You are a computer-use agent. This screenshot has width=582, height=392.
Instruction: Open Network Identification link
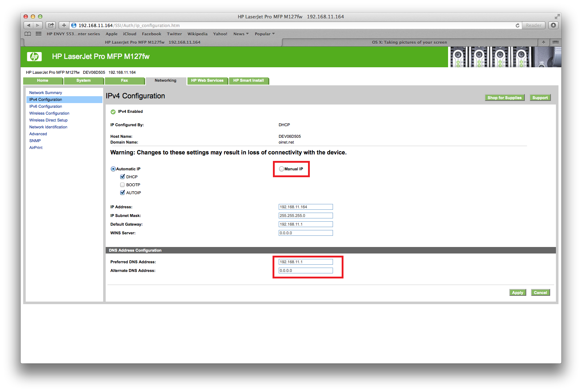(x=48, y=127)
